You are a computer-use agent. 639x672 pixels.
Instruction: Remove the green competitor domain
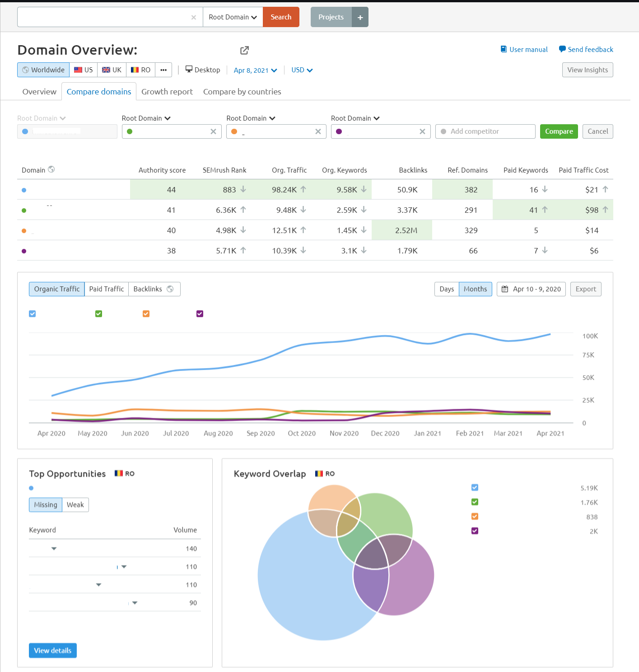pos(213,131)
